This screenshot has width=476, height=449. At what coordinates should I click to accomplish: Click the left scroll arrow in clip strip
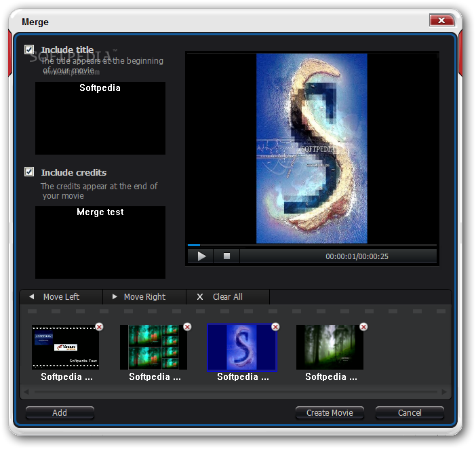26,392
